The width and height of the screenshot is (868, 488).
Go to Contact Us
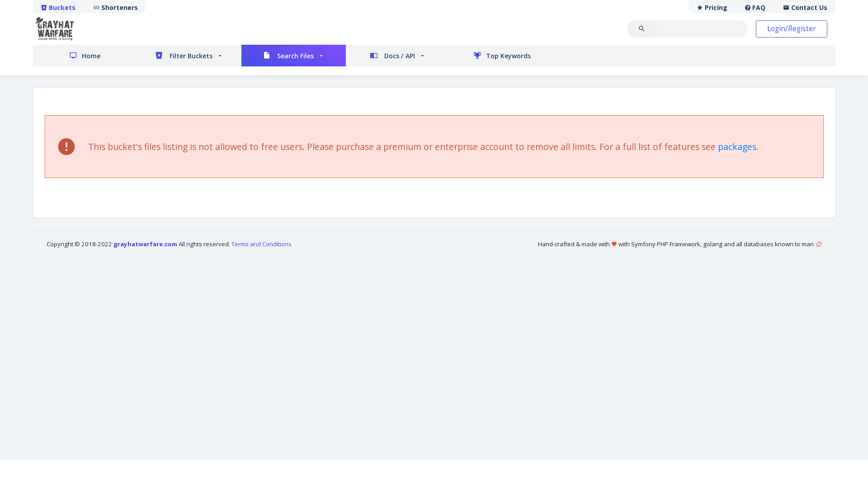click(805, 7)
